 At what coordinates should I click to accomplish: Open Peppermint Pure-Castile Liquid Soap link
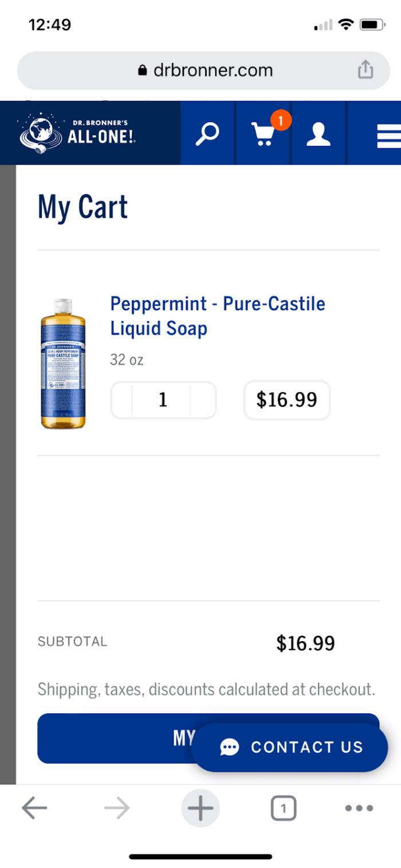(x=218, y=315)
